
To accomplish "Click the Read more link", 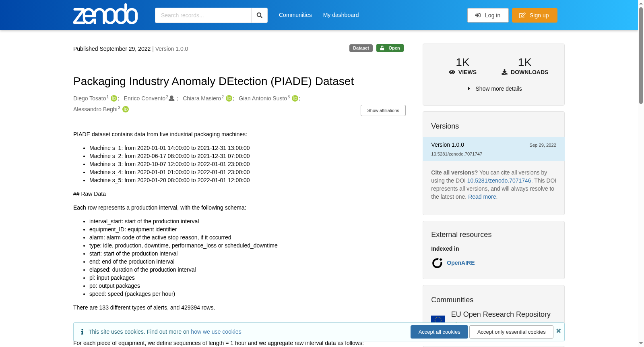I will (482, 197).
